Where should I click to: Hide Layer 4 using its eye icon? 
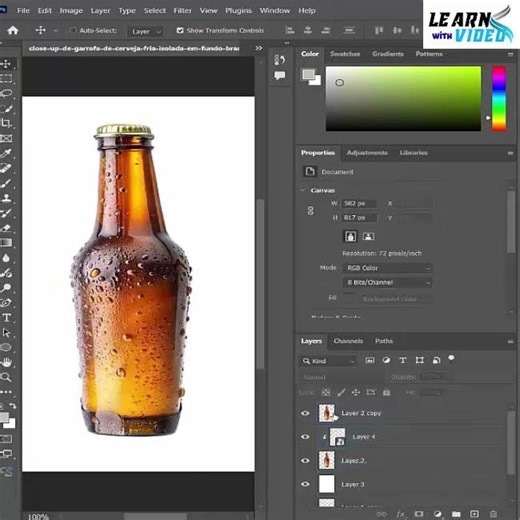[305, 437]
